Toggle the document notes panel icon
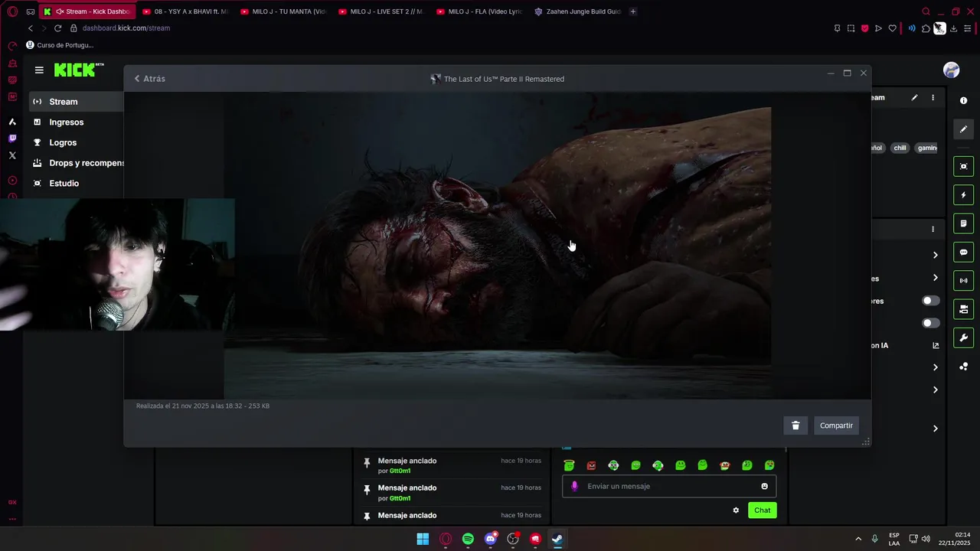Viewport: 980px width, 551px height. [963, 223]
